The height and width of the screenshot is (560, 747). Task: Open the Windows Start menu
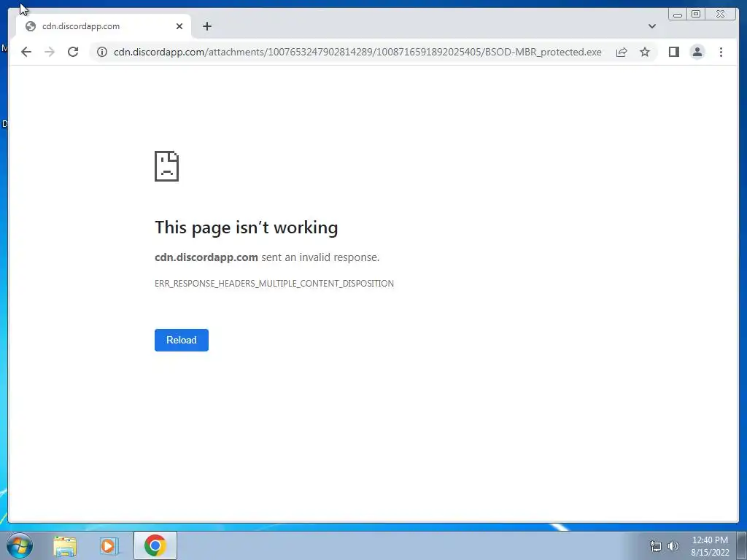20,545
